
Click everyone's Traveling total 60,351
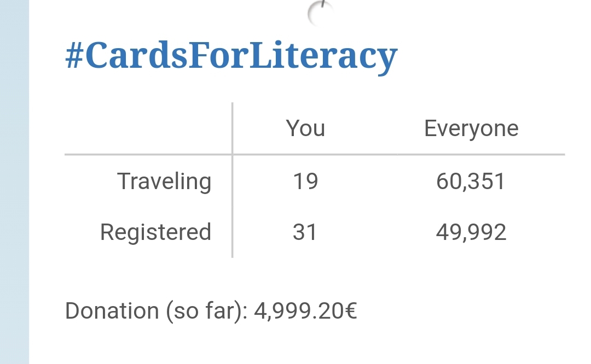click(x=471, y=181)
